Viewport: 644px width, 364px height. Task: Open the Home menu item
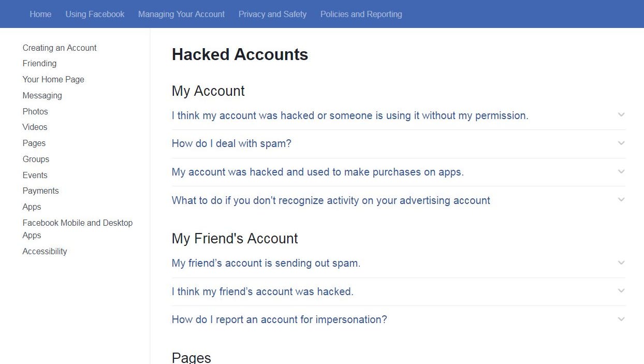pyautogui.click(x=40, y=14)
